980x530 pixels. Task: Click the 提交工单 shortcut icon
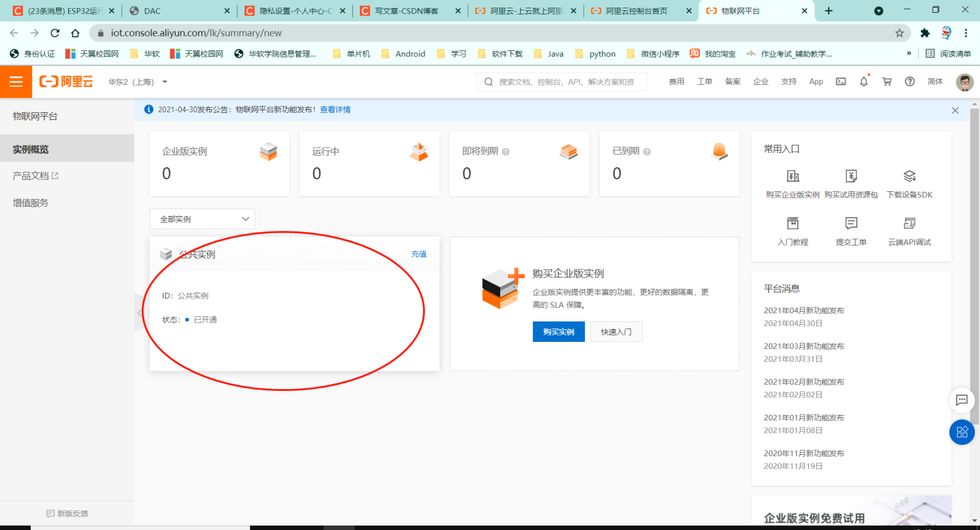851,223
